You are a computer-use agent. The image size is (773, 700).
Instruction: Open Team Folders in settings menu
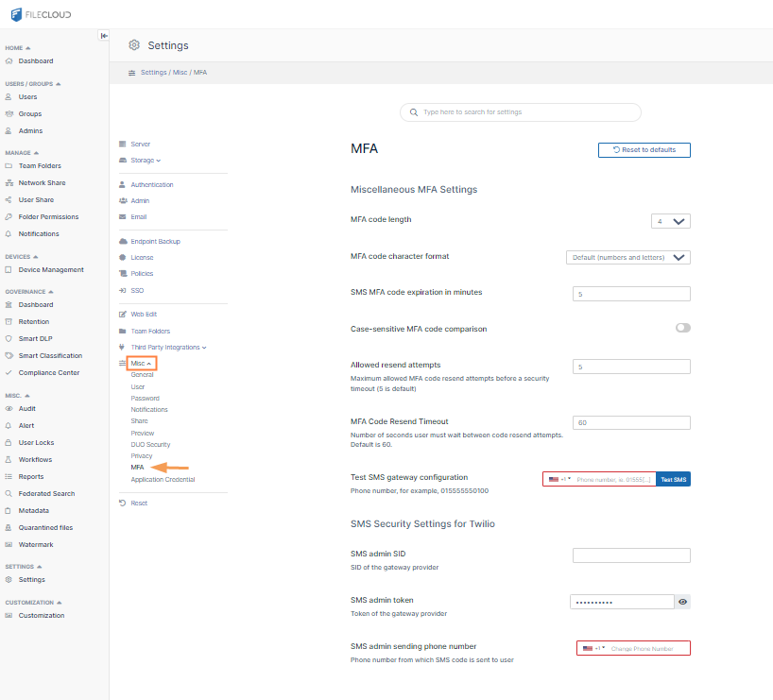[x=150, y=331]
